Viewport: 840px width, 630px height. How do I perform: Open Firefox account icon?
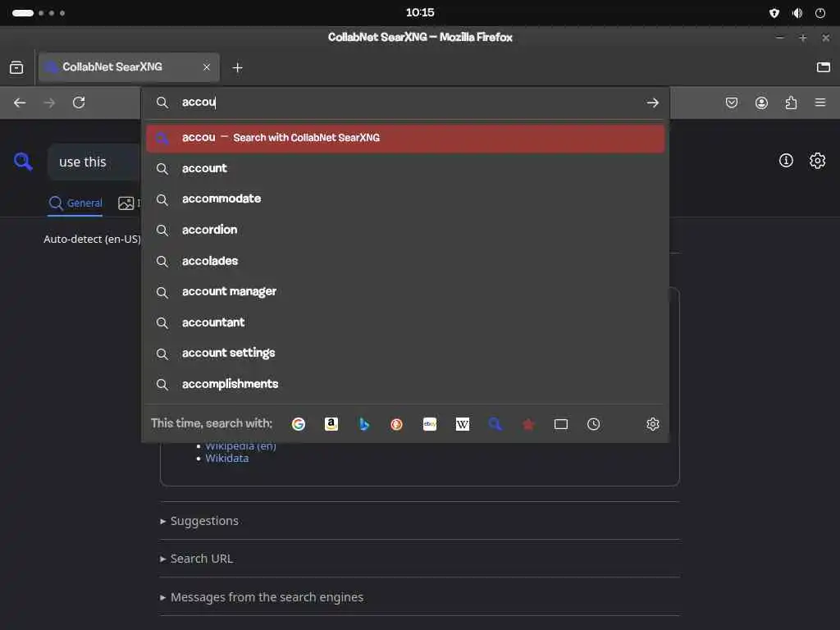761,103
